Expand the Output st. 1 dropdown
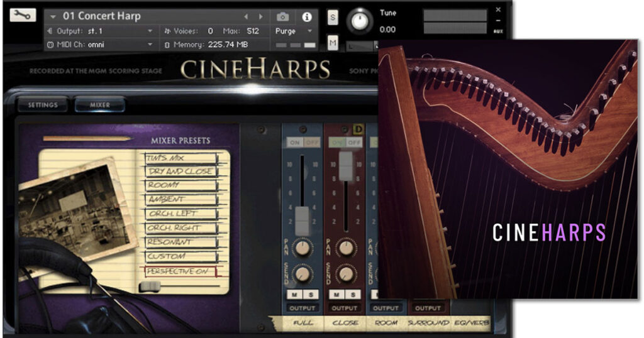Viewport: 644px width, 338px height. click(150, 31)
